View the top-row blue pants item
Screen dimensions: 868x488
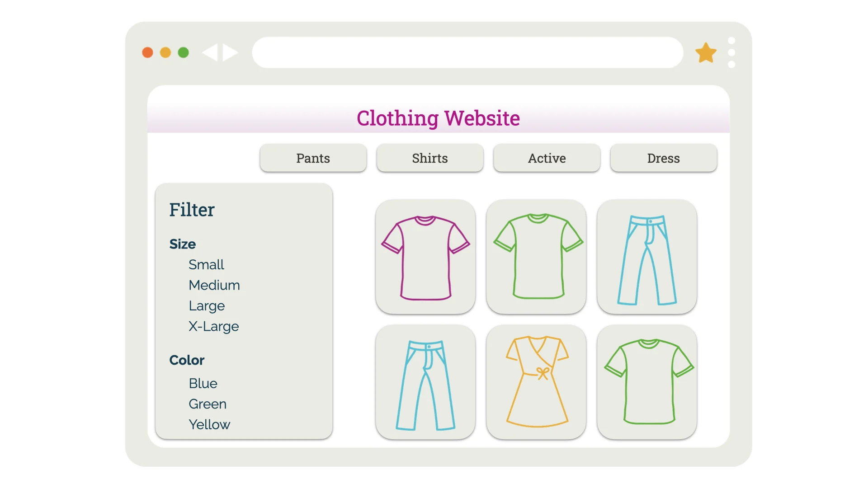[x=647, y=257]
